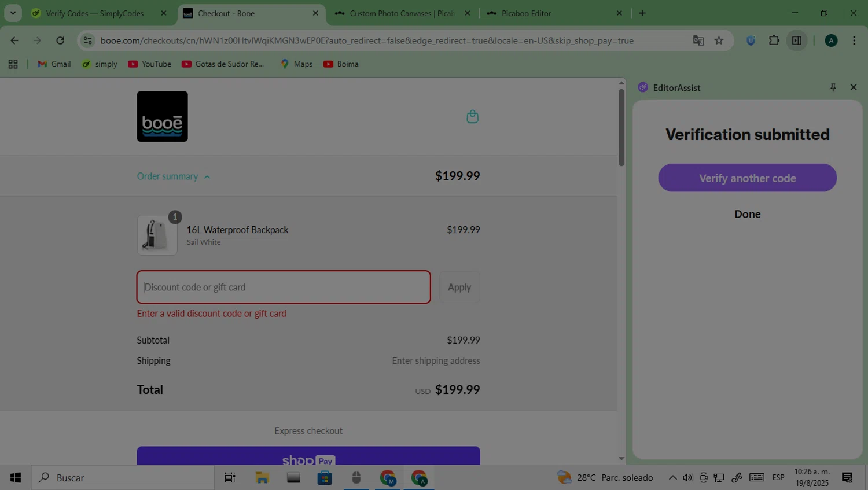Click the Buscar taskbar search box
The image size is (868, 490).
click(x=123, y=478)
